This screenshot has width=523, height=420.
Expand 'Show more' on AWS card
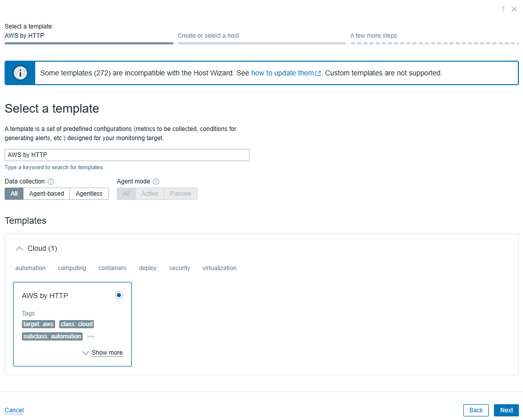pos(107,353)
